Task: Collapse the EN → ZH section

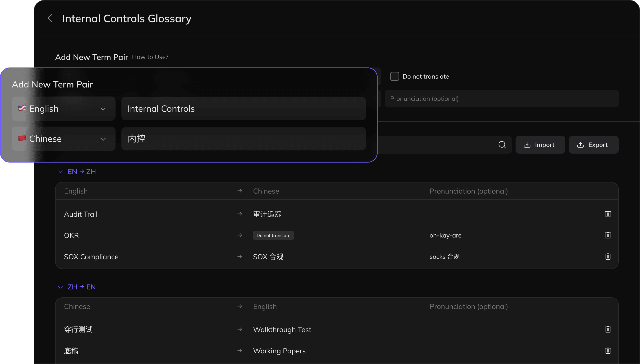Action: (x=60, y=172)
